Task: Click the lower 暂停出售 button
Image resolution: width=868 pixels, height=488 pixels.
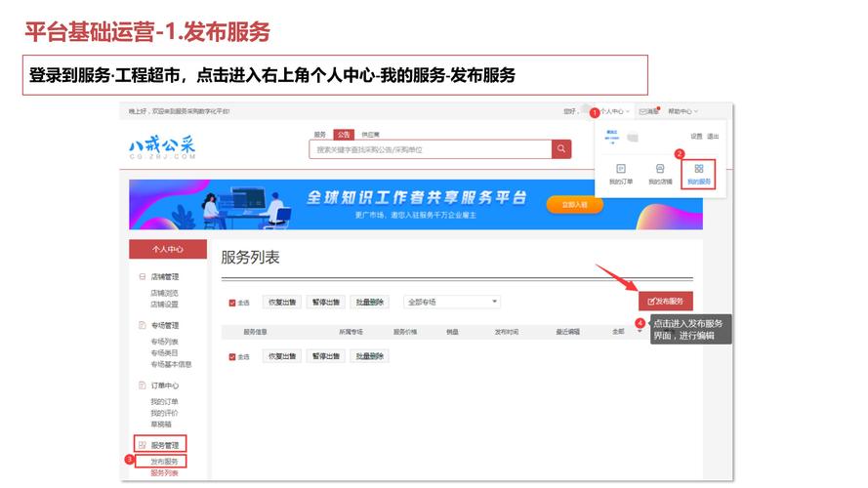Action: click(x=325, y=356)
